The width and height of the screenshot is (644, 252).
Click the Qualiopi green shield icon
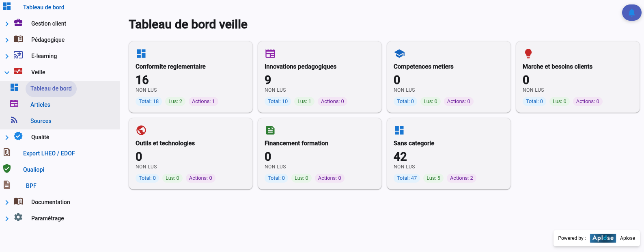pyautogui.click(x=7, y=169)
